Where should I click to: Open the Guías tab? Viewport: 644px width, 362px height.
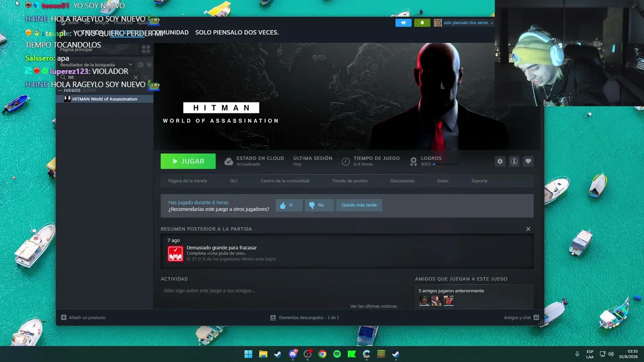point(443,181)
